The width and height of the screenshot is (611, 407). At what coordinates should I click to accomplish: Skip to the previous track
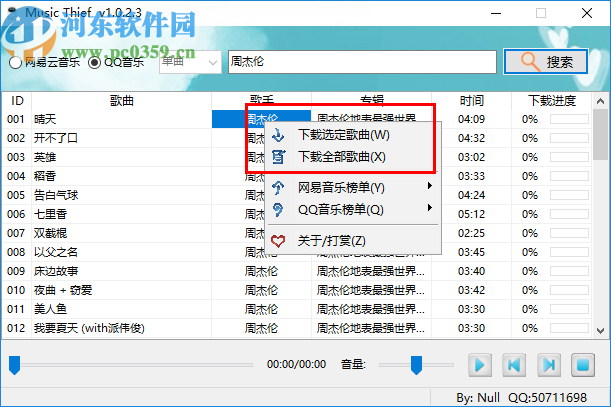(x=514, y=365)
